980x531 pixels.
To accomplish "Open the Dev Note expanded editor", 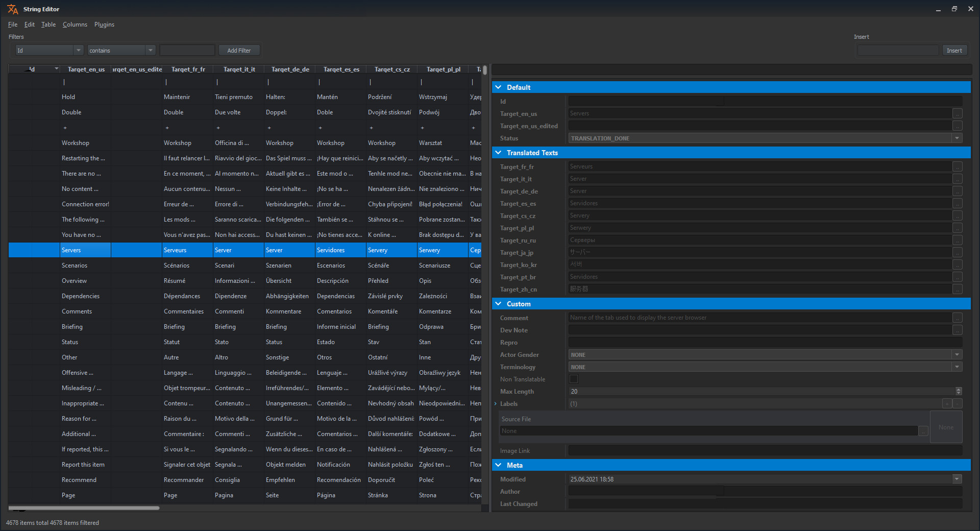I will pyautogui.click(x=957, y=330).
